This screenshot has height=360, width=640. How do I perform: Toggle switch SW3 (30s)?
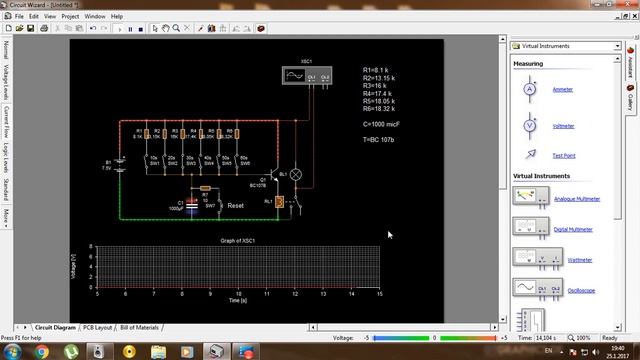(x=182, y=161)
